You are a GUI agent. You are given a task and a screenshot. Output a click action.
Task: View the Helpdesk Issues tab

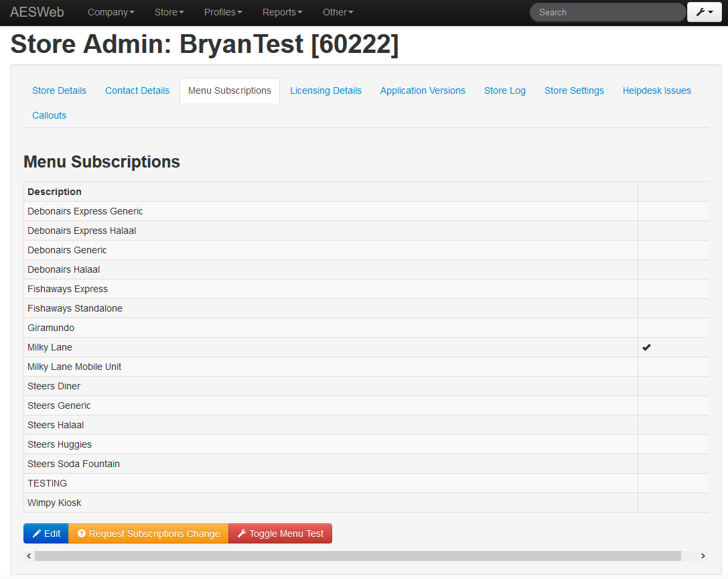click(x=656, y=90)
